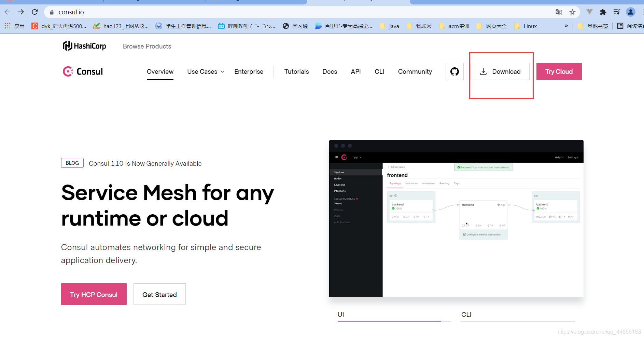
Task: Open the Community page
Action: click(415, 71)
